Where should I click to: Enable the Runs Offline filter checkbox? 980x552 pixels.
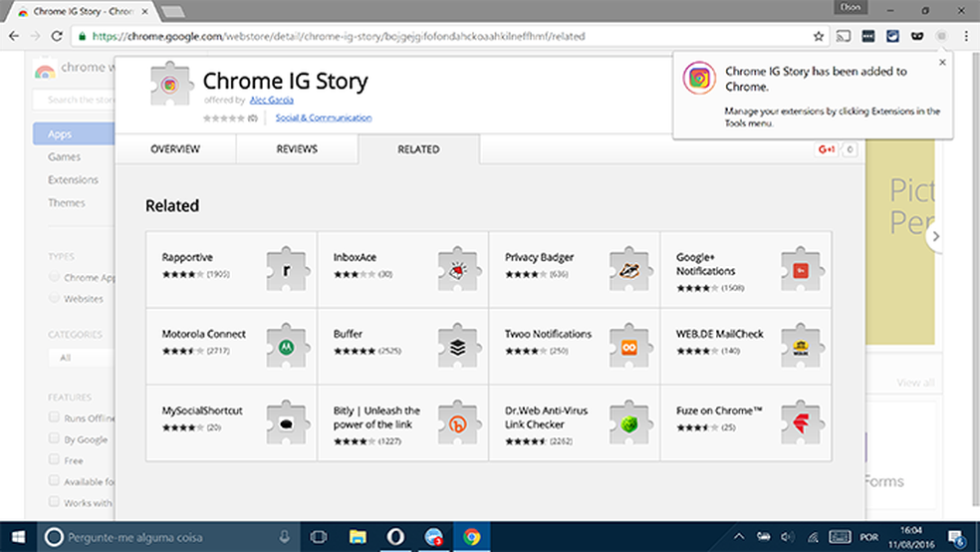tap(54, 416)
